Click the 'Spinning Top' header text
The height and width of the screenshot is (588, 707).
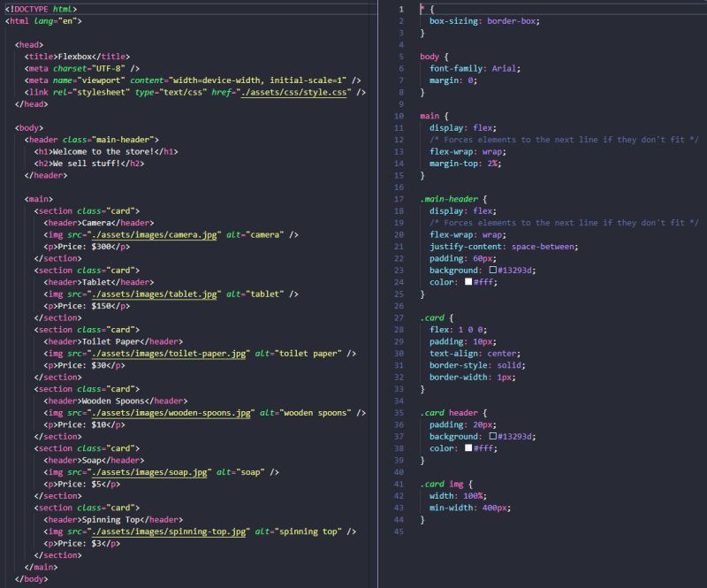pos(113,519)
